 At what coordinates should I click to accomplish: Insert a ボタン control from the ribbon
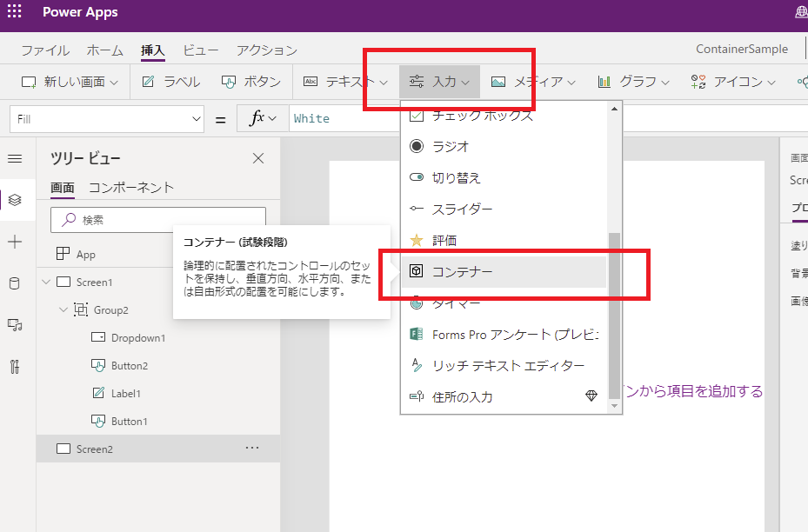pos(251,82)
